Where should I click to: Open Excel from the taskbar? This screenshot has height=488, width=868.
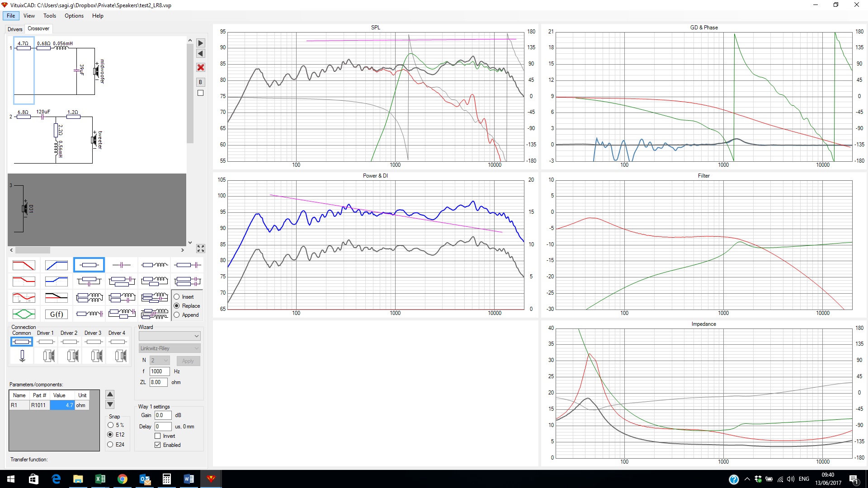[x=100, y=479]
